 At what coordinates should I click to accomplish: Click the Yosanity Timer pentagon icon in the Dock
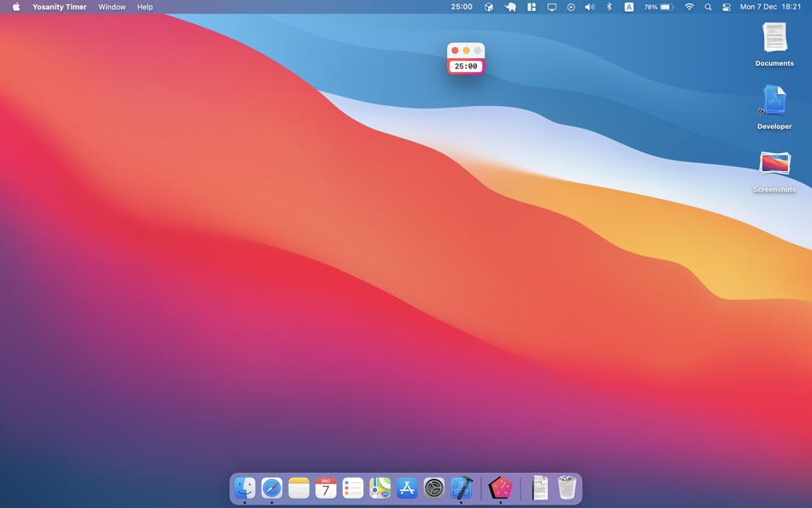click(500, 487)
